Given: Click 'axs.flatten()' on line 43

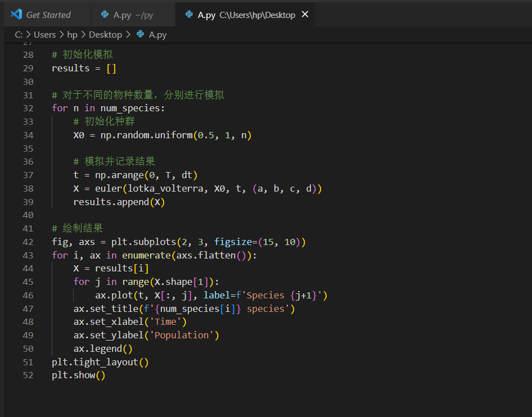Looking at the screenshot, I should (x=211, y=255).
